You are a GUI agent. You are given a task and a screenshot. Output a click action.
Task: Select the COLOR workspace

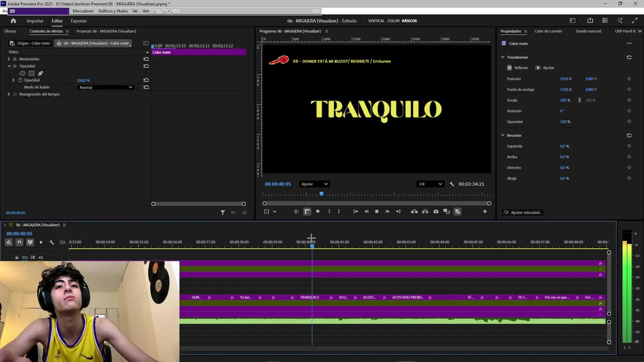[x=393, y=21]
